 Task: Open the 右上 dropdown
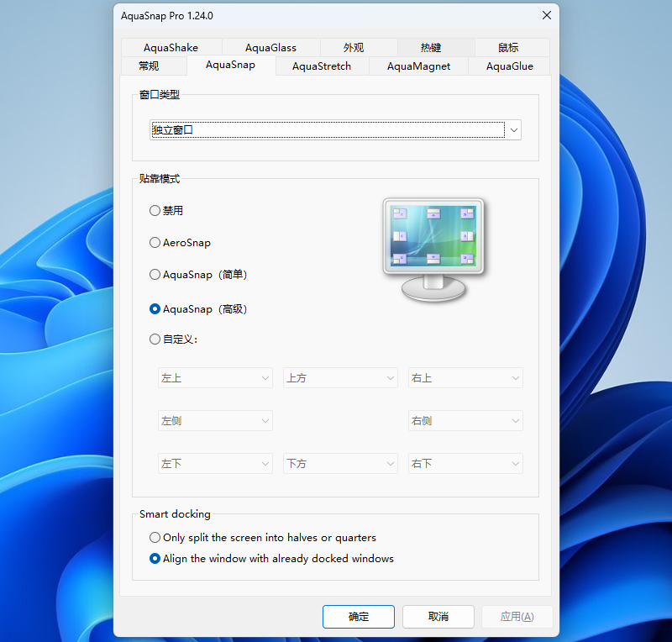point(465,378)
